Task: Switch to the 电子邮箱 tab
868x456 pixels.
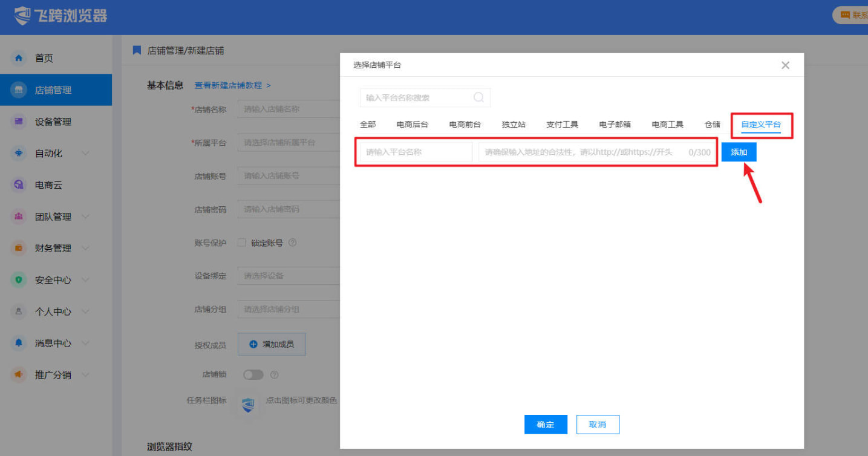Action: [615, 125]
